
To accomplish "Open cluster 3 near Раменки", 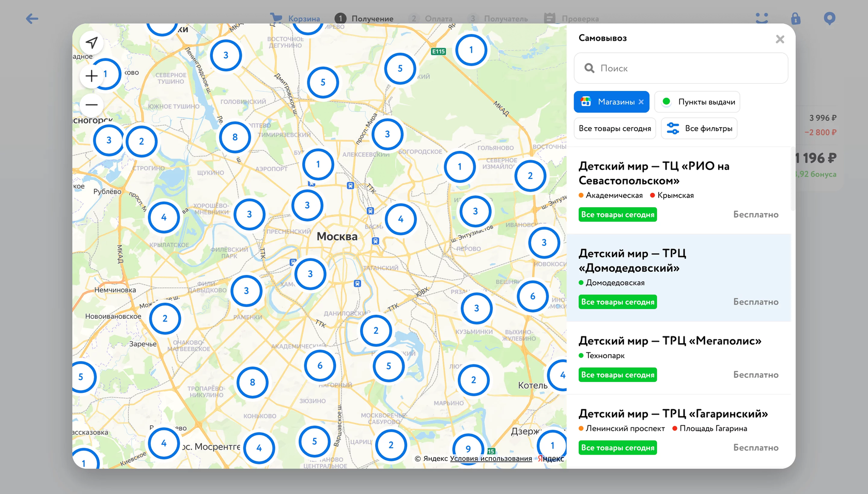I will pyautogui.click(x=246, y=291).
